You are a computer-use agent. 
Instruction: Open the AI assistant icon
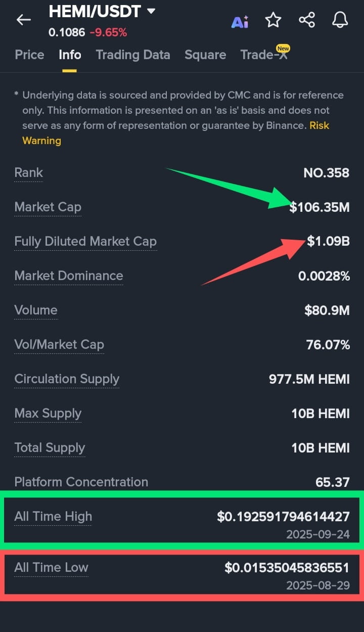(240, 21)
